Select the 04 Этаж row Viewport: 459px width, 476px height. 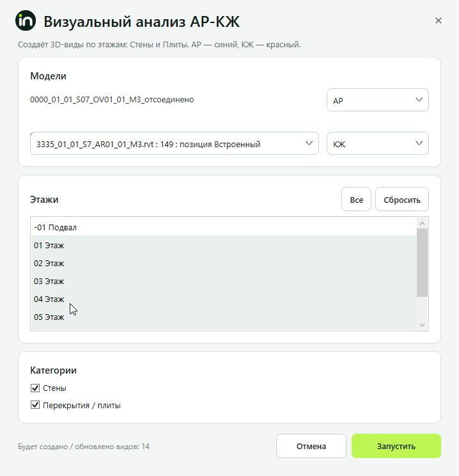[x=224, y=299]
